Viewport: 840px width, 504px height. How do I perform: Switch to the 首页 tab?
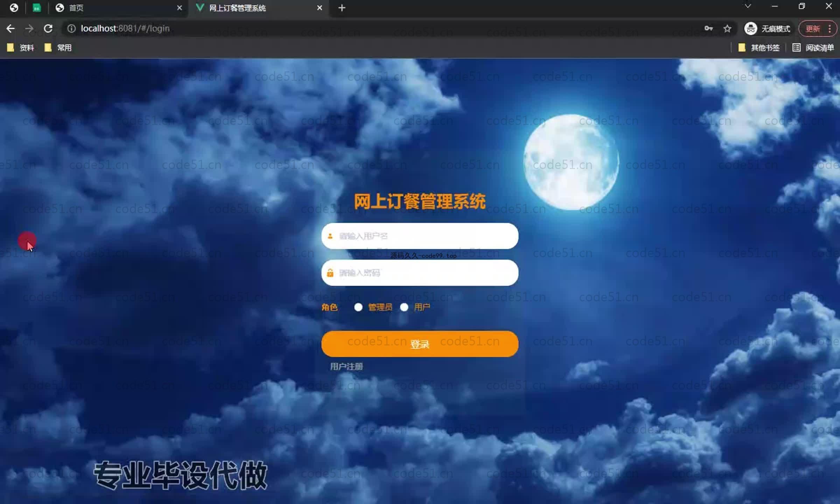pos(119,8)
